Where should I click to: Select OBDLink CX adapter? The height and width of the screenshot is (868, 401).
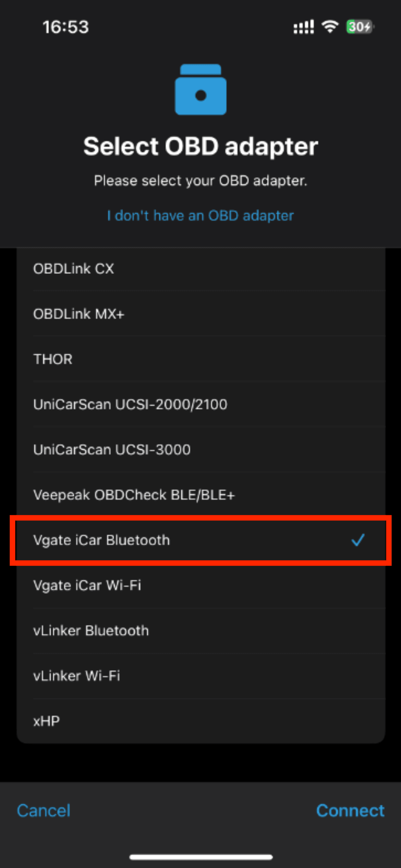201,268
